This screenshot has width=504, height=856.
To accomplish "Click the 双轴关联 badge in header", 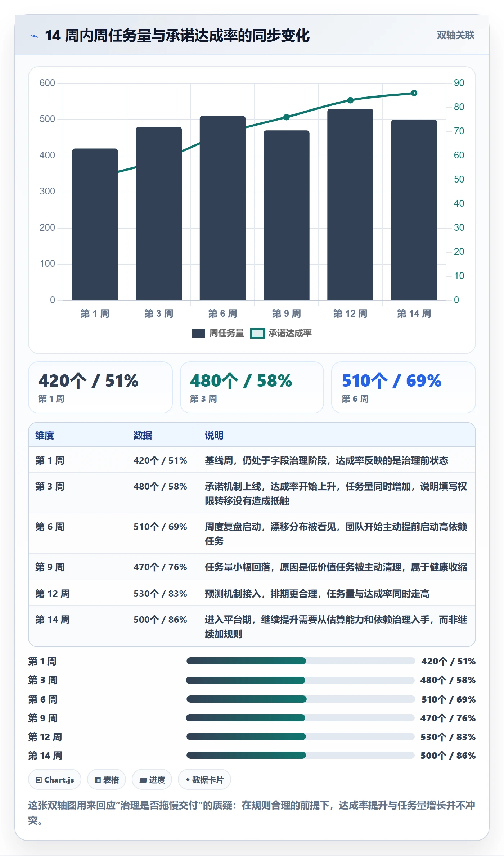I will pyautogui.click(x=455, y=35).
